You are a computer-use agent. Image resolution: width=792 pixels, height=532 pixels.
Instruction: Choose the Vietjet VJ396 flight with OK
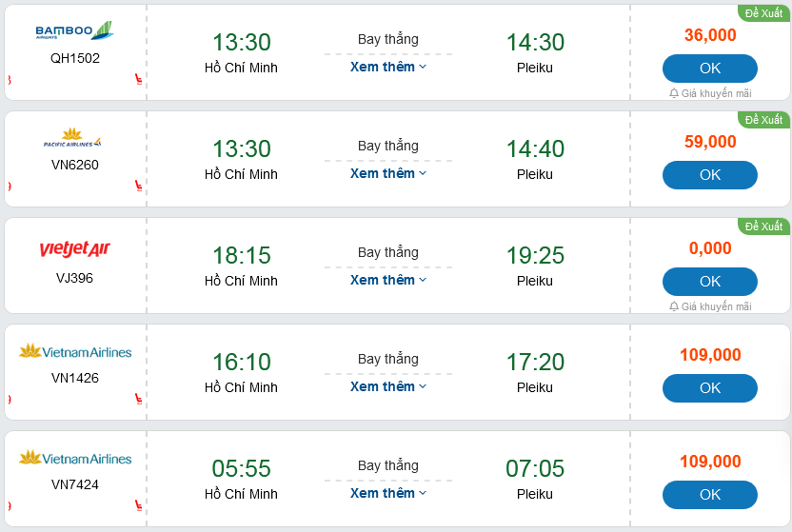coord(709,282)
